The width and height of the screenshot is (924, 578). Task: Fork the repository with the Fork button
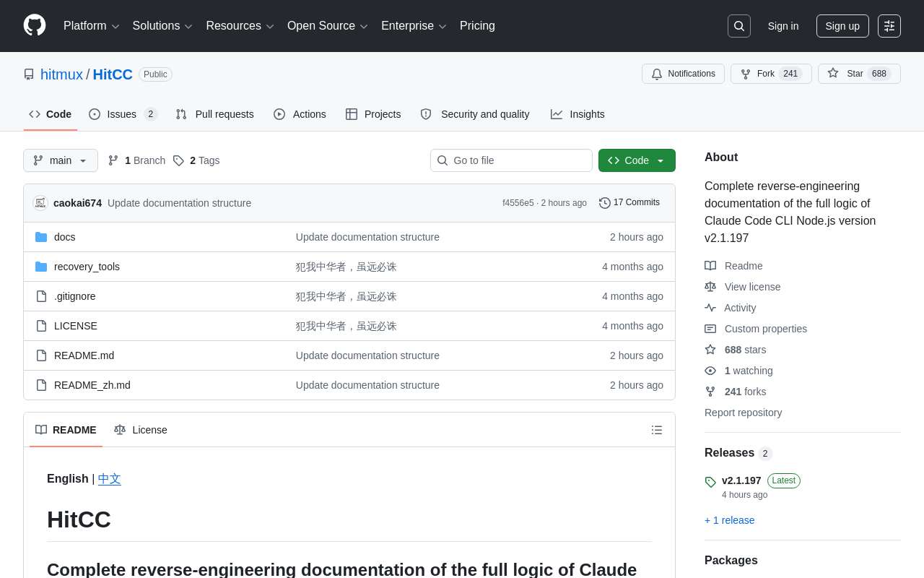click(771, 74)
